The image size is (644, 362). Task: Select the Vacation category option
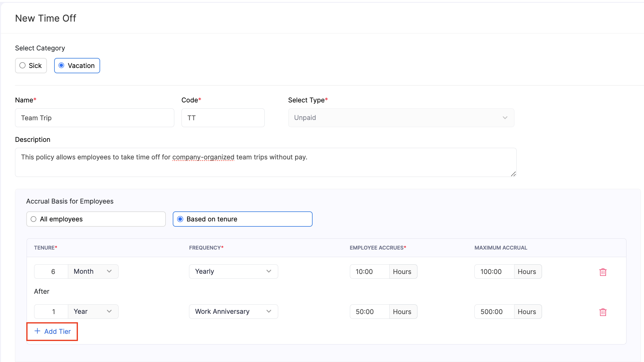[x=77, y=65]
